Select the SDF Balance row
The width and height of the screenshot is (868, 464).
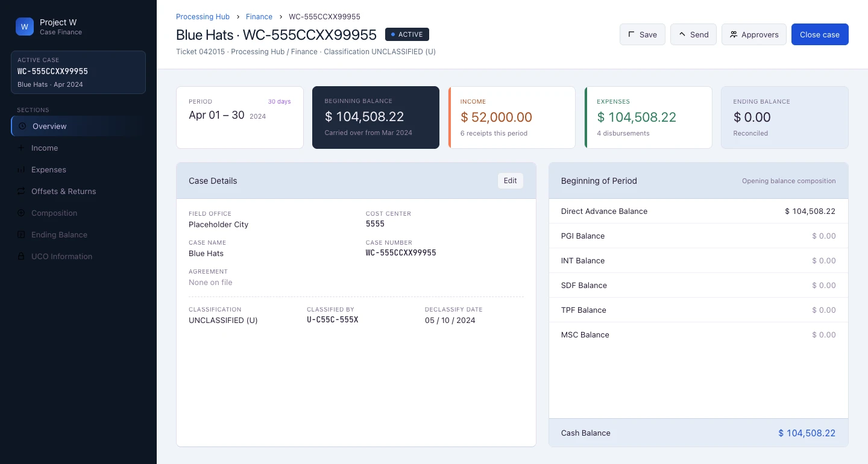click(x=699, y=286)
